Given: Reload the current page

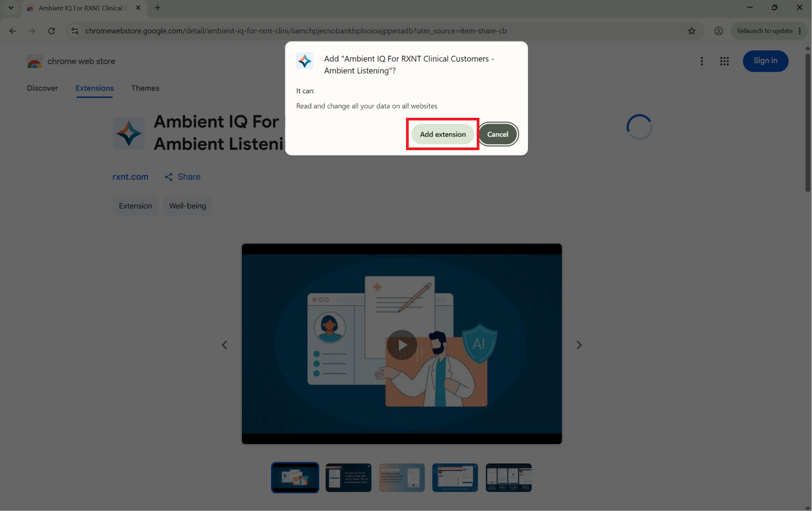Looking at the screenshot, I should click(51, 31).
